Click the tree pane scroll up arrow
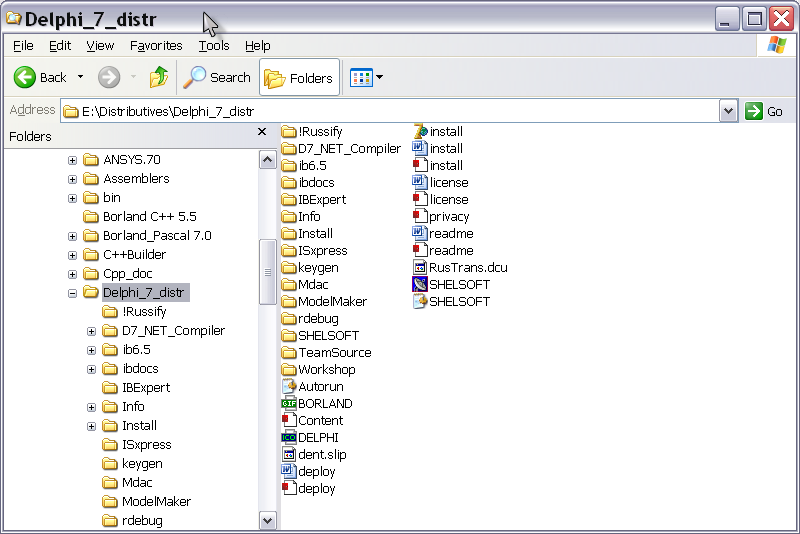This screenshot has width=800, height=534. pos(267,160)
